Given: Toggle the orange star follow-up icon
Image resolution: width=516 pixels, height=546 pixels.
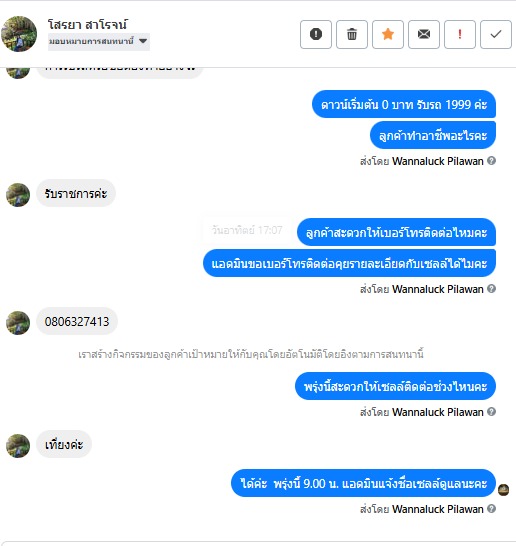Looking at the screenshot, I should coord(388,34).
